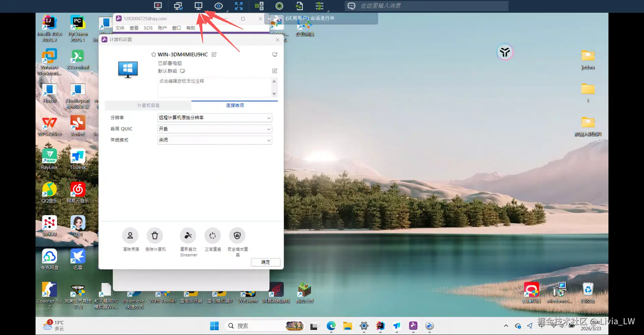Click the disconnect session icon in top toolbar
The image size is (644, 335).
158,6
